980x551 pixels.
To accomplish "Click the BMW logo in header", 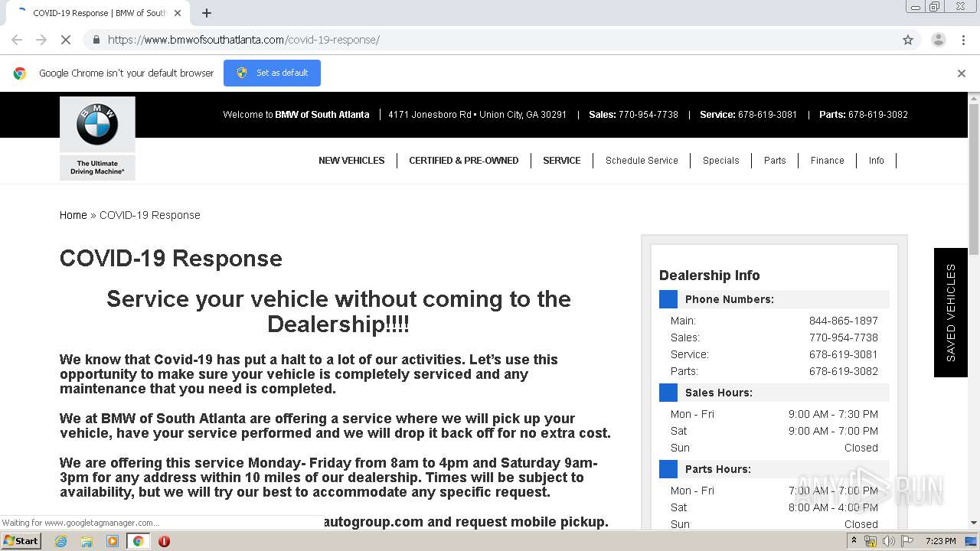I will point(97,139).
